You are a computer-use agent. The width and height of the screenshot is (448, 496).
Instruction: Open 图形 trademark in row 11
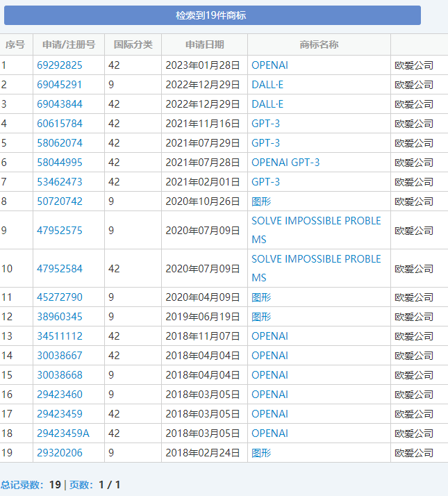pos(261,297)
